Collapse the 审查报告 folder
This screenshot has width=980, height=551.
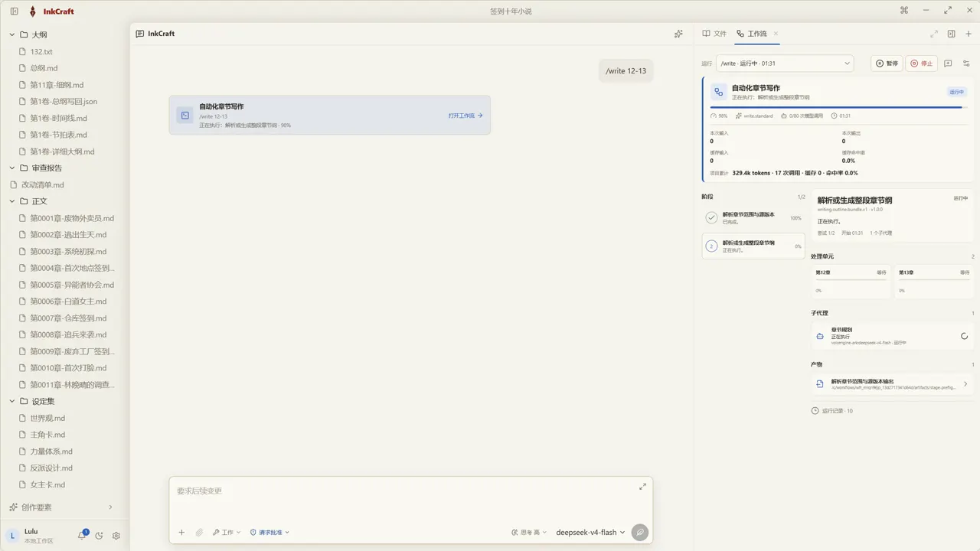(12, 168)
